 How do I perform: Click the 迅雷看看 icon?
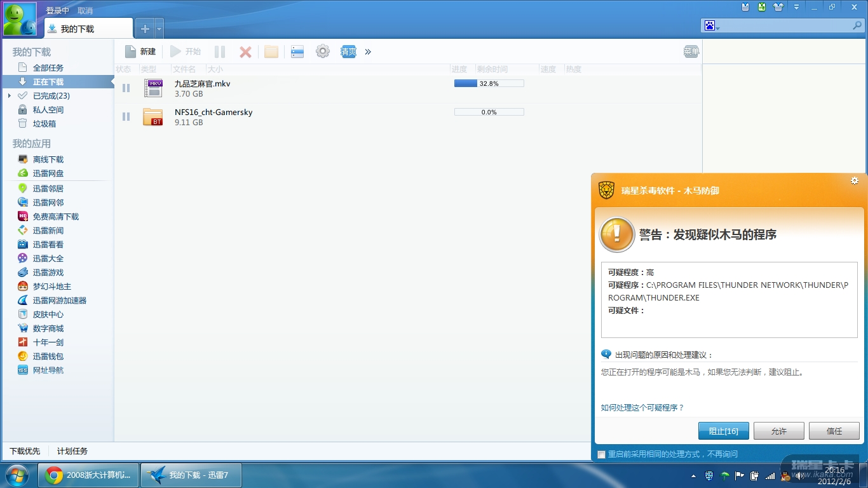(23, 245)
